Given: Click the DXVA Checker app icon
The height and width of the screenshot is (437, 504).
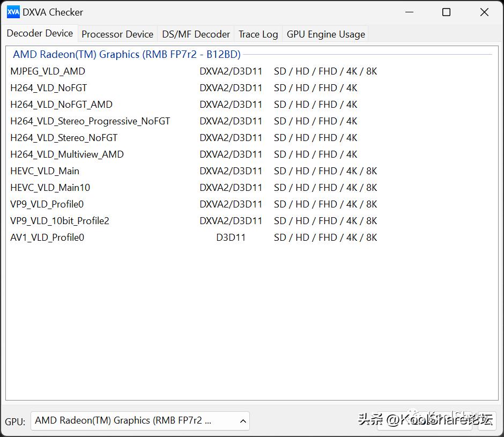Looking at the screenshot, I should pos(13,12).
